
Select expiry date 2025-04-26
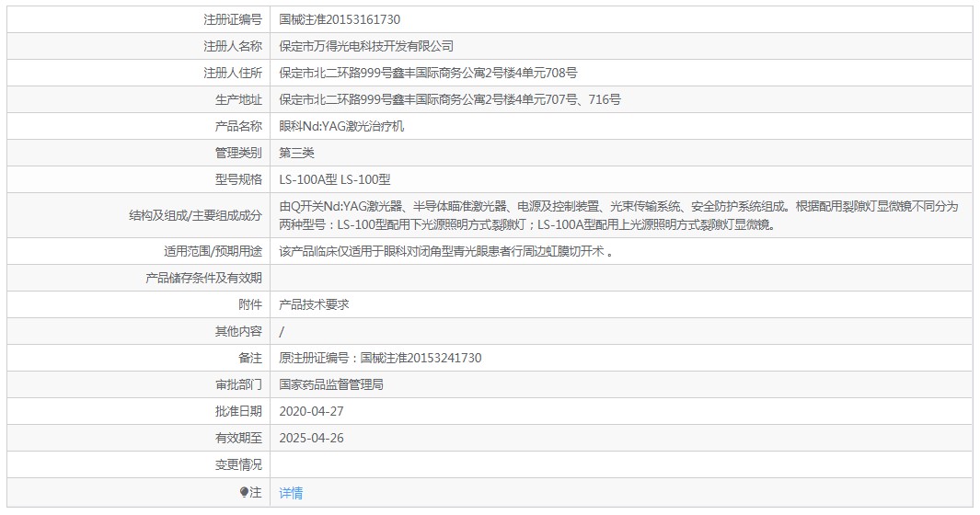click(311, 438)
